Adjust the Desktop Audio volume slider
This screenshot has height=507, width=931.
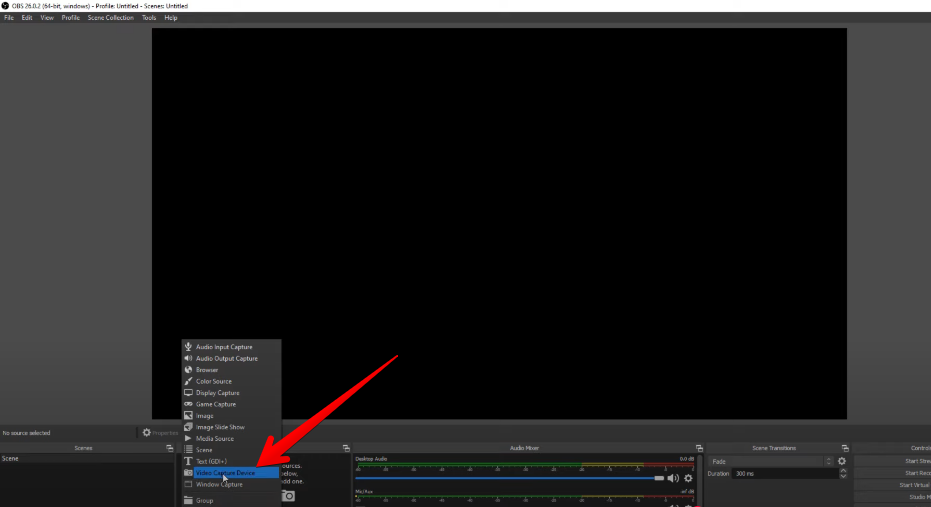click(x=509, y=478)
